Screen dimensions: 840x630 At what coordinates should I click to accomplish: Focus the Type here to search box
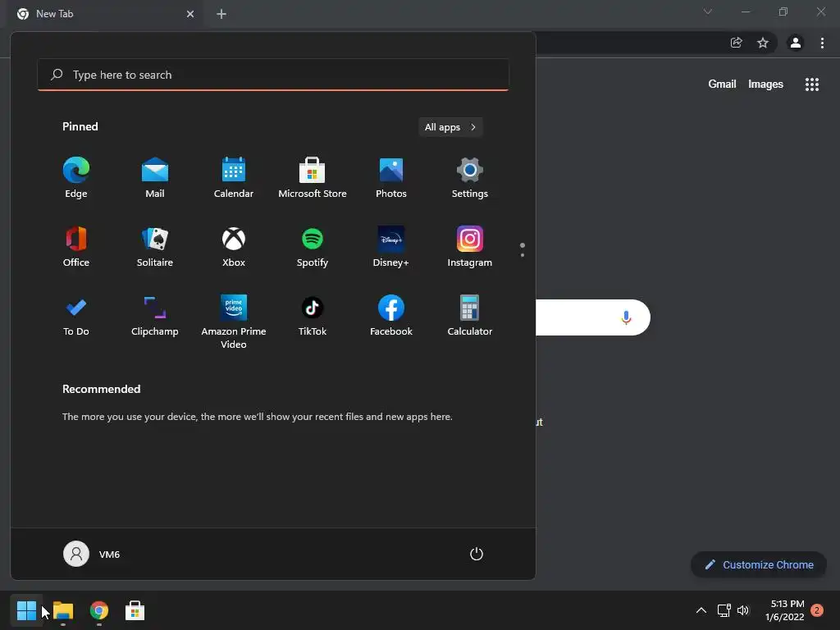[273, 75]
